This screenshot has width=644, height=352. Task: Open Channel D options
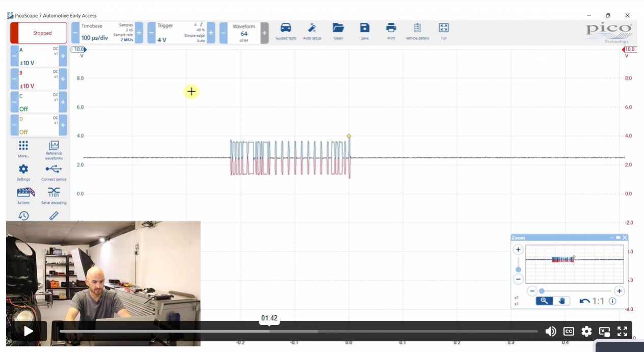[x=39, y=125]
